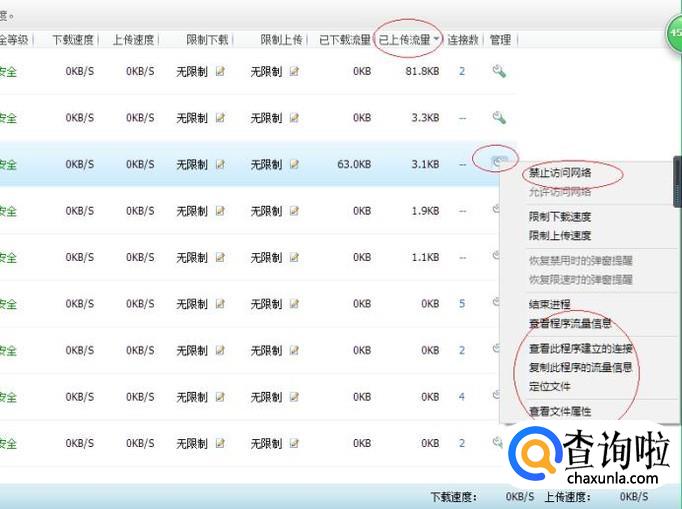Click 无限制 upload limit in 1.1KB row
This screenshot has height=509, width=682.
click(266, 258)
